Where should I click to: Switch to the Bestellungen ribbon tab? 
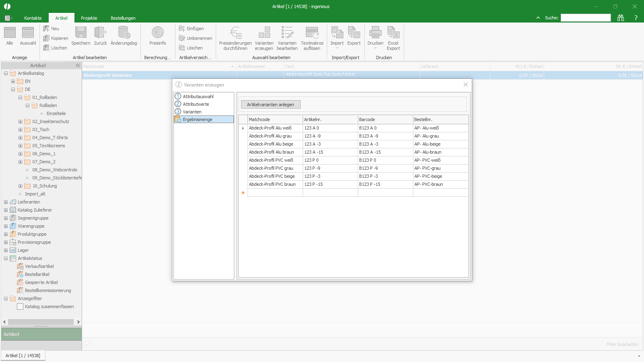[123, 18]
